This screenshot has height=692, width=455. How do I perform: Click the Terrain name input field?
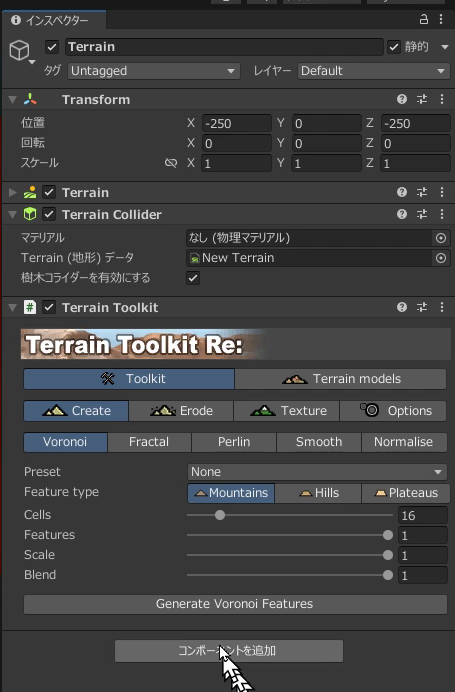click(224, 47)
